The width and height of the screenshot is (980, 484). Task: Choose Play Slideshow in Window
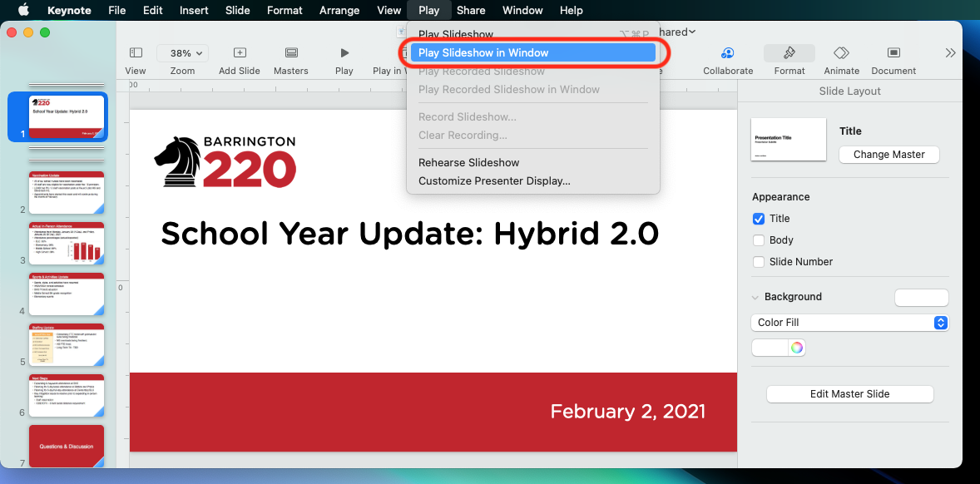pos(533,52)
